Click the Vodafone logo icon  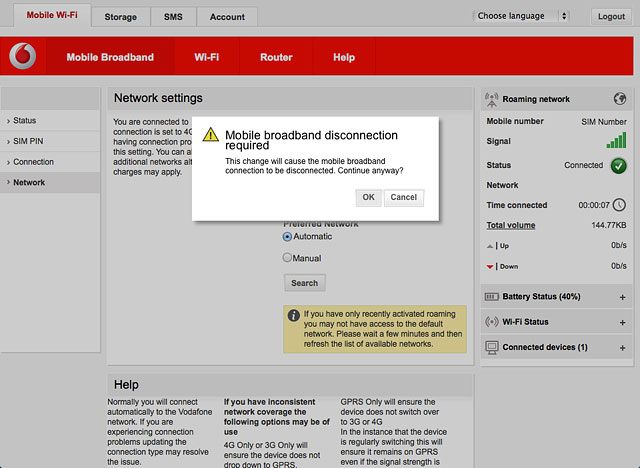coord(23,56)
